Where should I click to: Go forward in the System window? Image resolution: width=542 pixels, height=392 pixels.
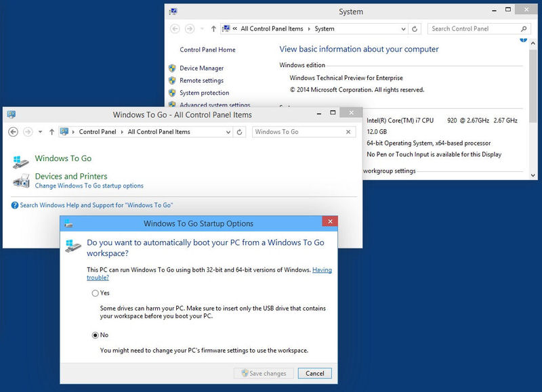click(190, 28)
